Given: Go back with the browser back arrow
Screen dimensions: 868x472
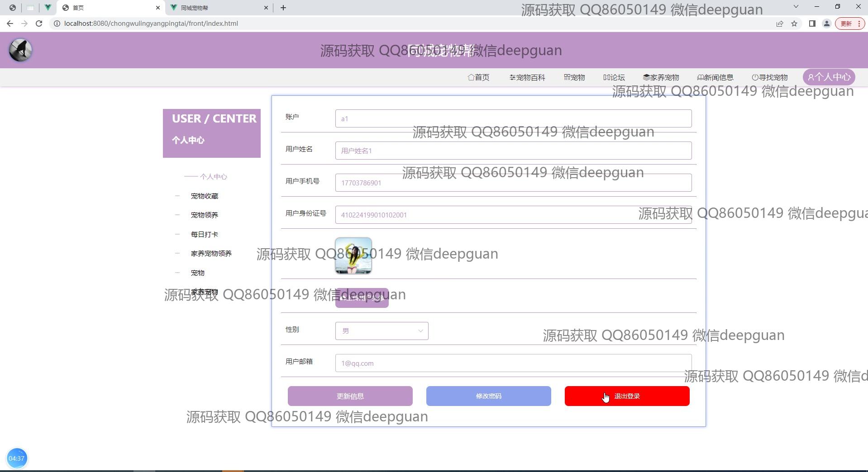Looking at the screenshot, I should pos(10,24).
